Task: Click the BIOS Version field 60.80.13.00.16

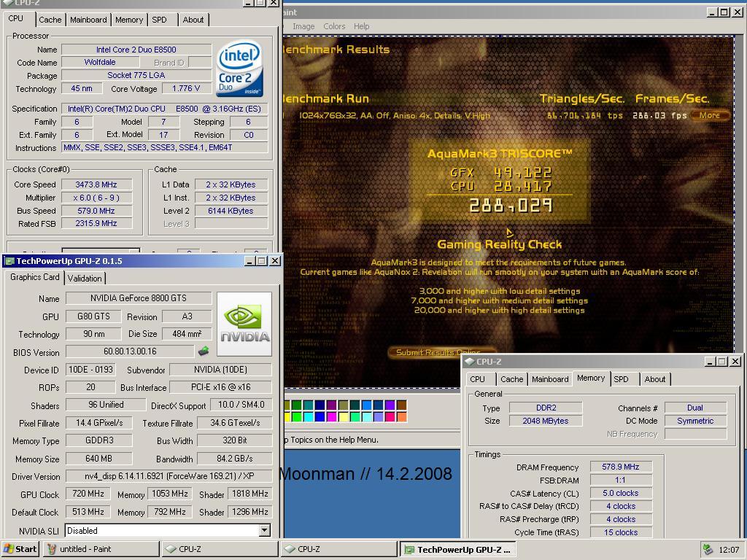Action: coord(130,351)
